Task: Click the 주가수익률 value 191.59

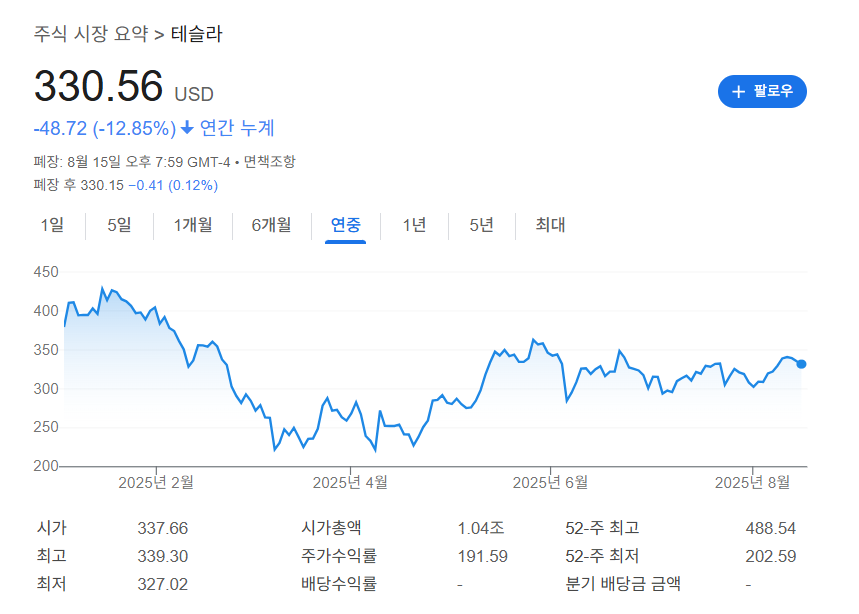Action: pyautogui.click(x=483, y=556)
